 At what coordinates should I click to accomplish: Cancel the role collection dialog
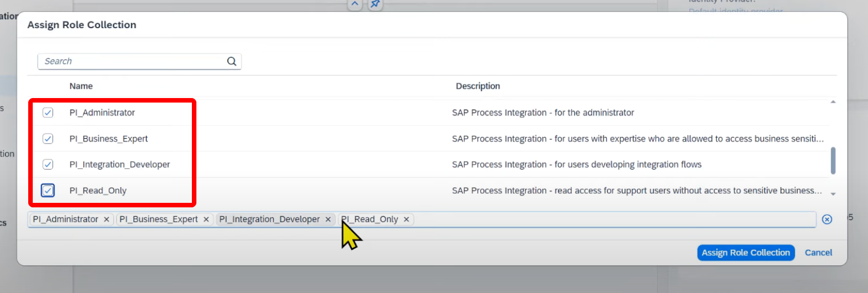pos(818,252)
